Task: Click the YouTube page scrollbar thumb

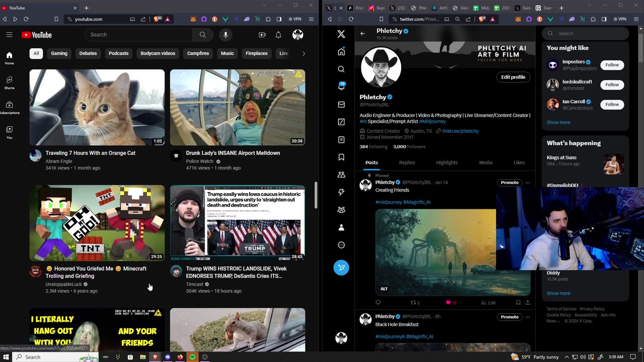Action: [x=316, y=195]
